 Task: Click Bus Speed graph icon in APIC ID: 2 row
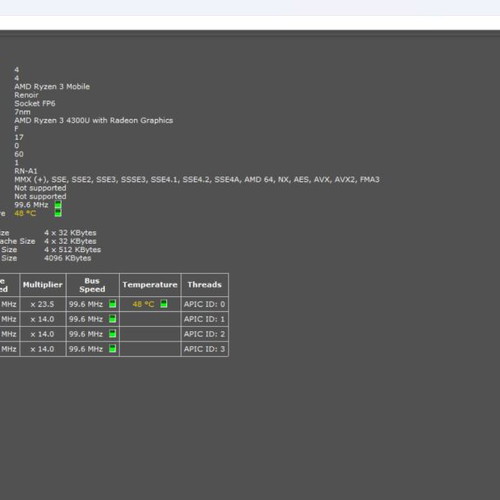click(113, 334)
